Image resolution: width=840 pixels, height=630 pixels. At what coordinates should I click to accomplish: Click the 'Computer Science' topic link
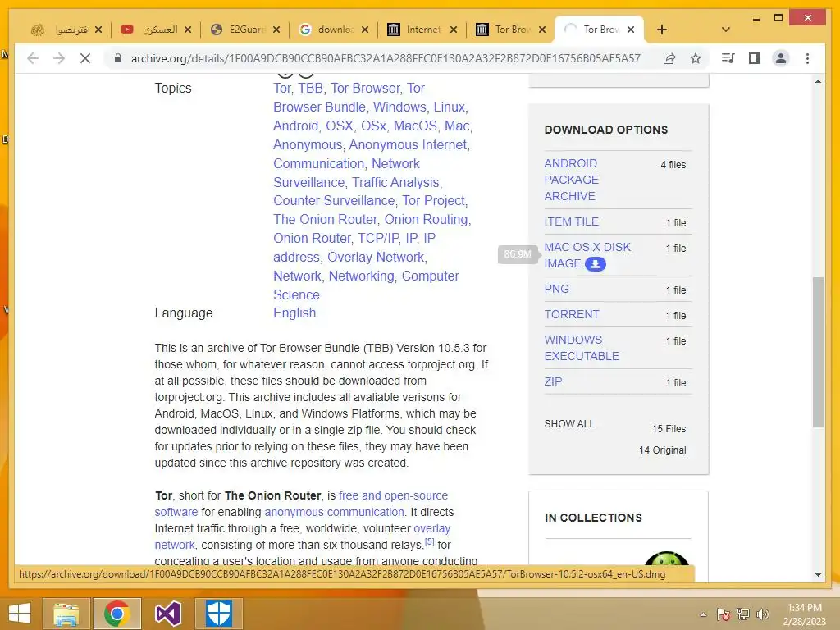pyautogui.click(x=366, y=285)
